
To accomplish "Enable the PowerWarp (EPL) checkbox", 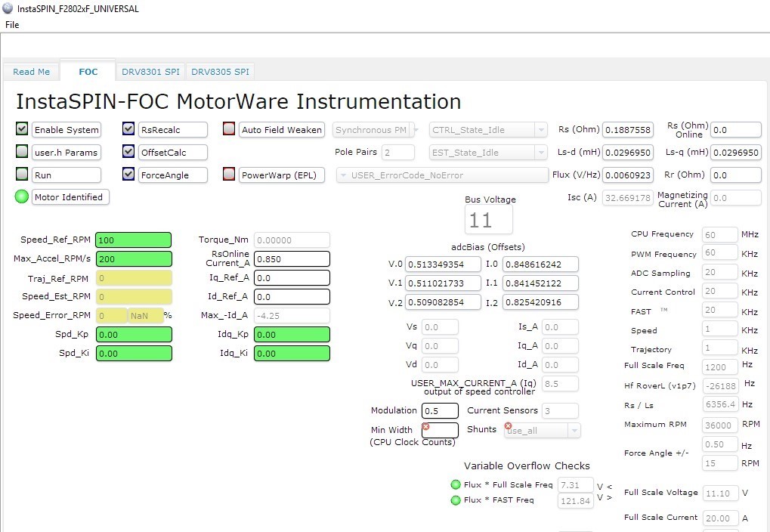I will pos(229,174).
